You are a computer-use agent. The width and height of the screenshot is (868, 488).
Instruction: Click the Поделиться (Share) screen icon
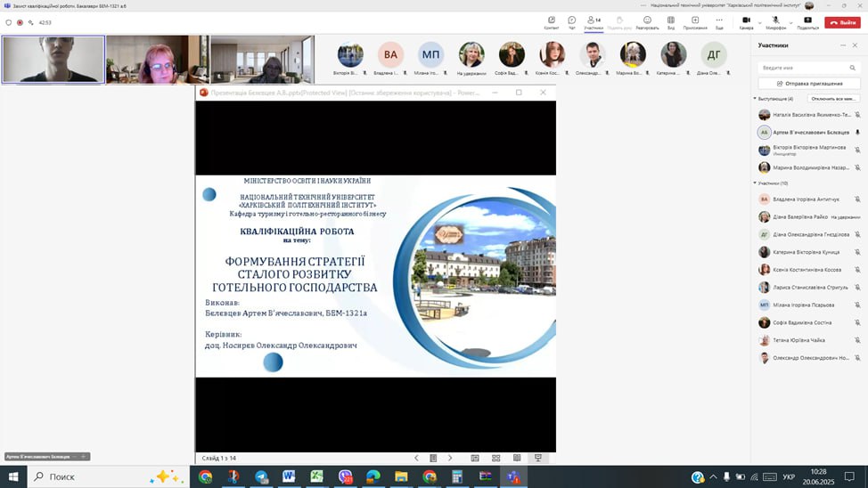click(x=807, y=21)
